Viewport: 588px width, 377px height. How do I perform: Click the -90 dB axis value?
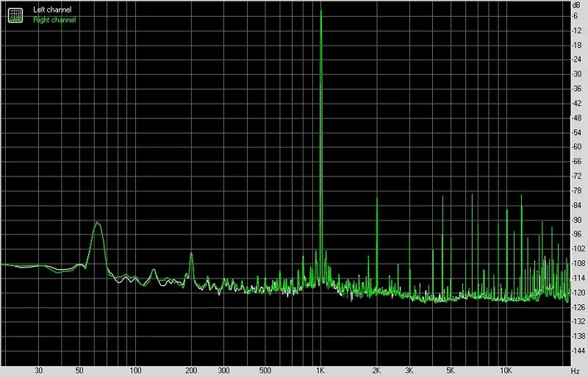click(577, 220)
